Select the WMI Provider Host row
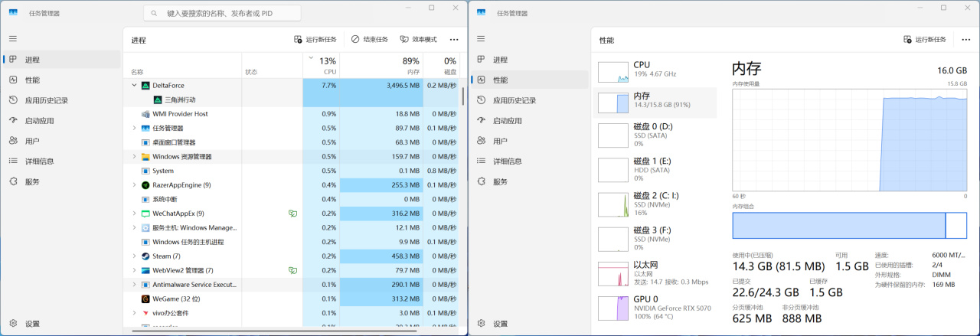The image size is (980, 336). [x=292, y=114]
